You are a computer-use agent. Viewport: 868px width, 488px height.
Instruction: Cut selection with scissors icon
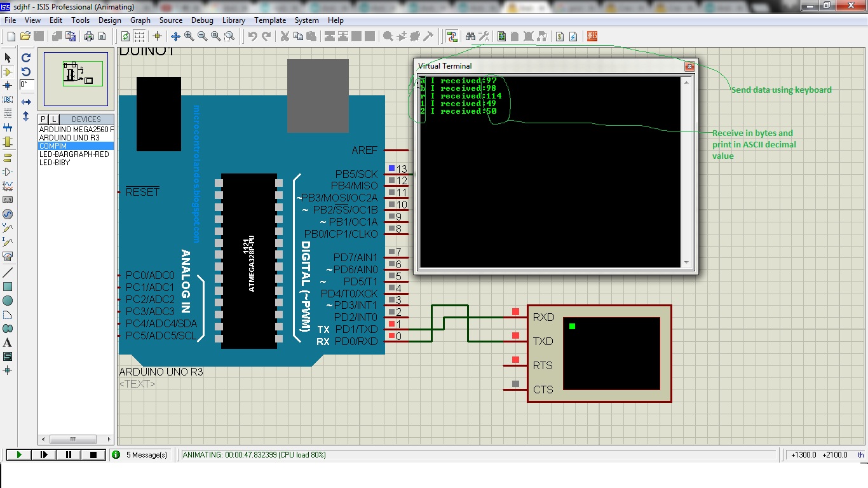tap(285, 36)
